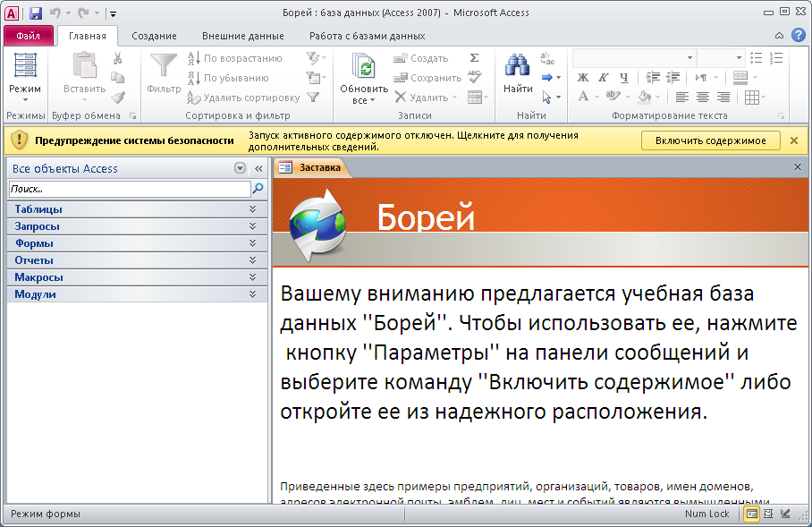The height and width of the screenshot is (527, 812).
Task: Collapse the navigation pane with the double chevron
Action: pos(258,168)
